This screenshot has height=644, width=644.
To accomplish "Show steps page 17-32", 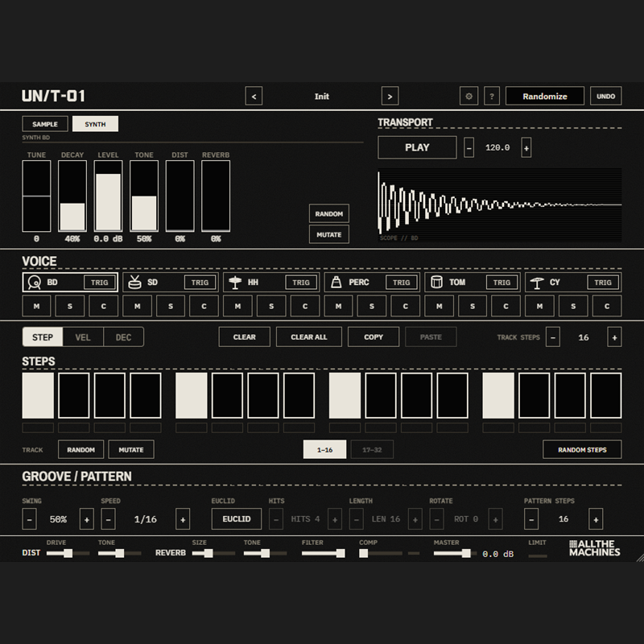I will point(372,450).
